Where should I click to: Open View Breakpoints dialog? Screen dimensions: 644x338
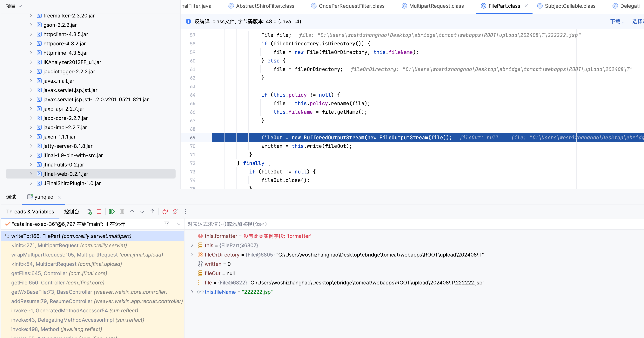click(165, 212)
